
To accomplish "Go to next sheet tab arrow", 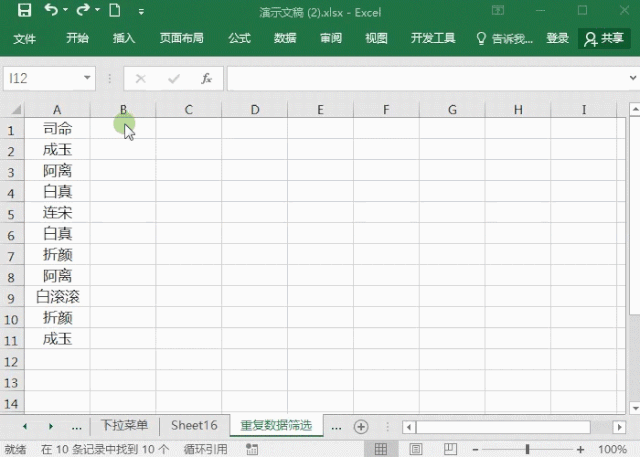I will 51,427.
